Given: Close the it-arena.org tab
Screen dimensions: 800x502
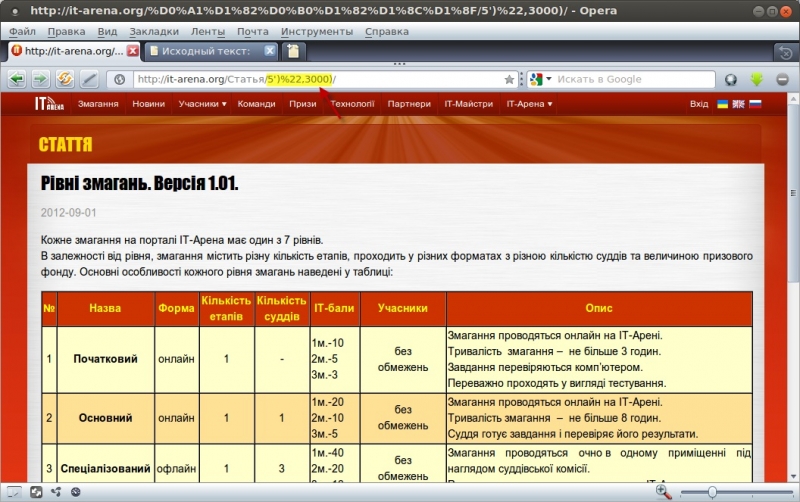Looking at the screenshot, I should coord(133,51).
